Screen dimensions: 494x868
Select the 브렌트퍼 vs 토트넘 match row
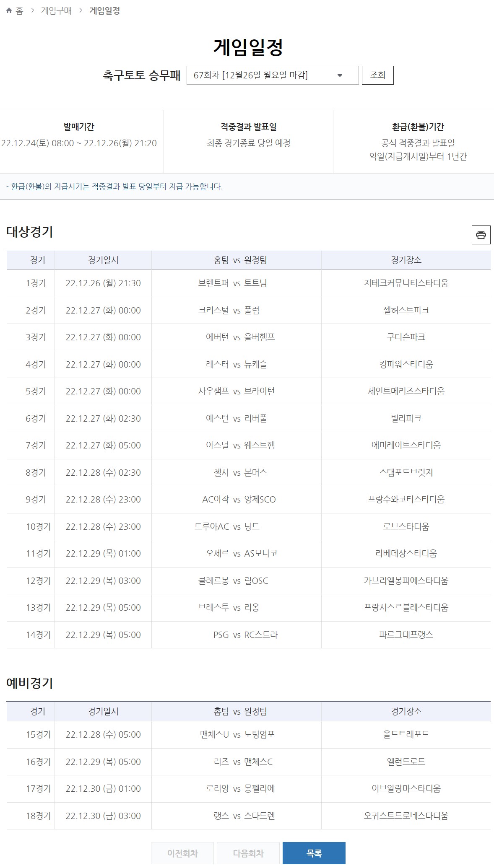coord(237,283)
